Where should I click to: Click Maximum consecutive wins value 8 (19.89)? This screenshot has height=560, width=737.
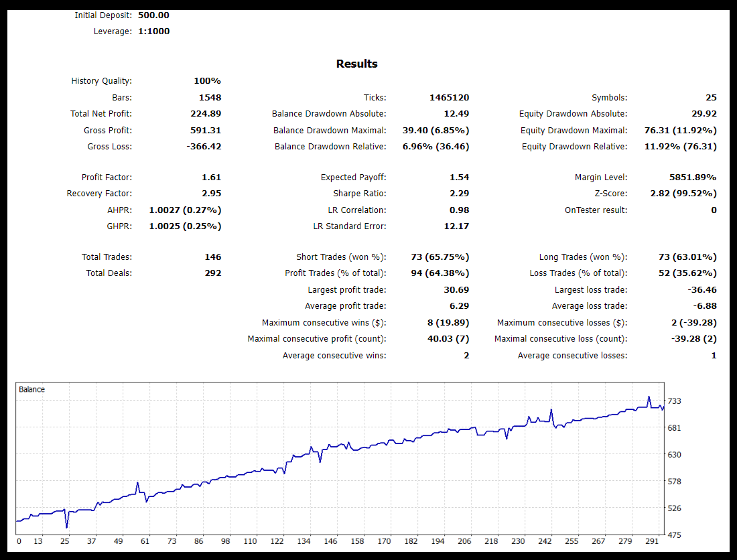point(448,323)
